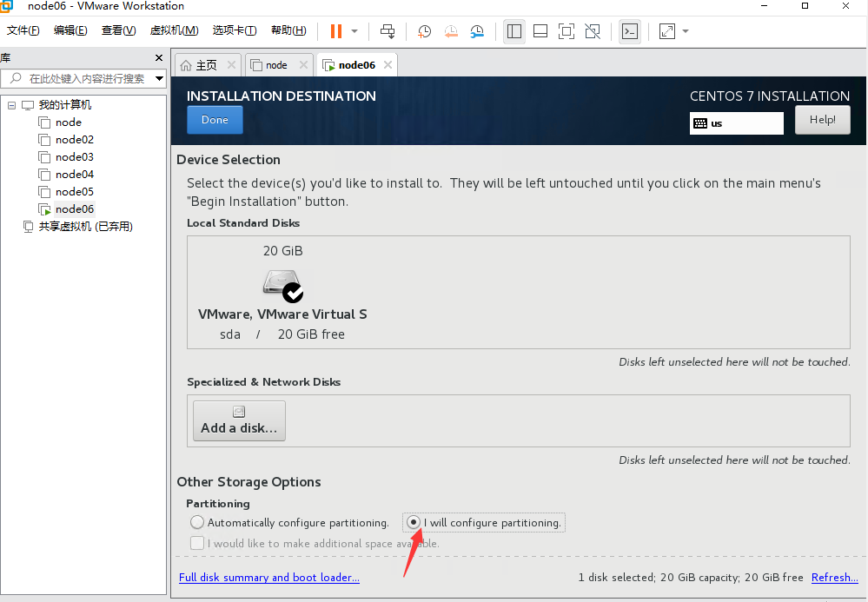Select the 20 GiB sda disk
Image resolution: width=868 pixels, height=602 pixels.
[x=282, y=292]
